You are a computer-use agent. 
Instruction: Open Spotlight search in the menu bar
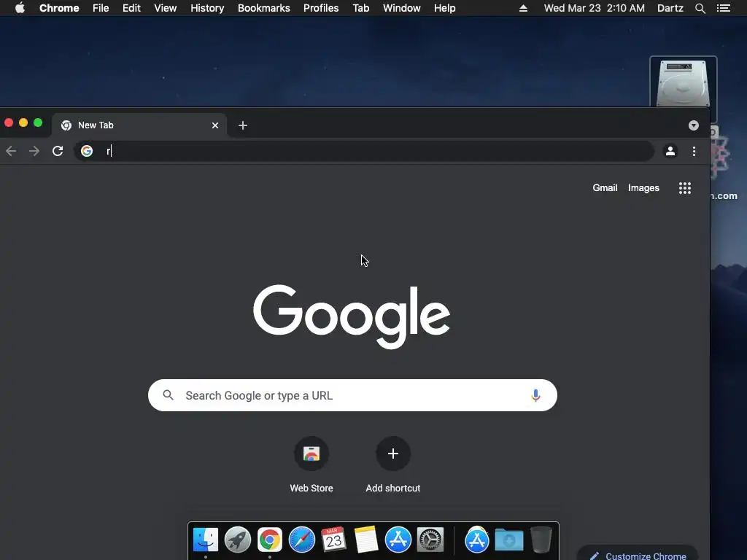coord(700,8)
